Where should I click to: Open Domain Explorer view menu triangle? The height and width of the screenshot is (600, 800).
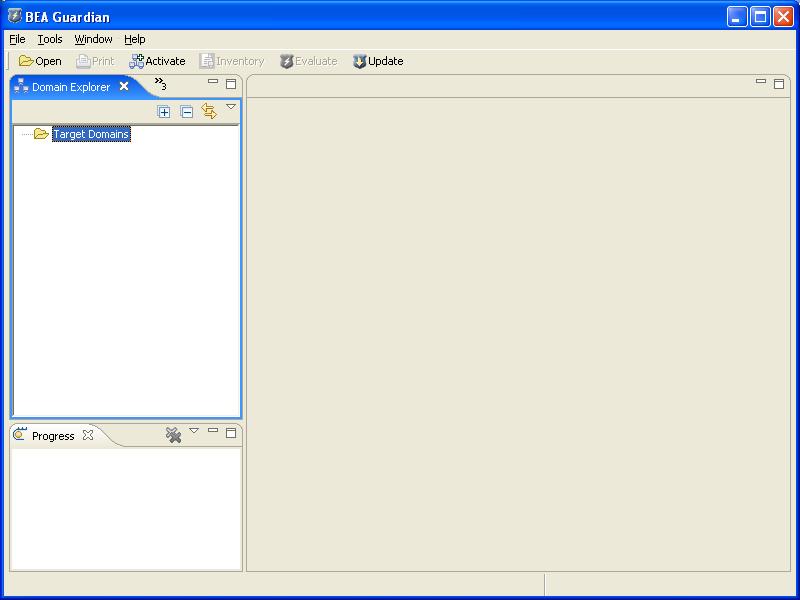(x=231, y=107)
